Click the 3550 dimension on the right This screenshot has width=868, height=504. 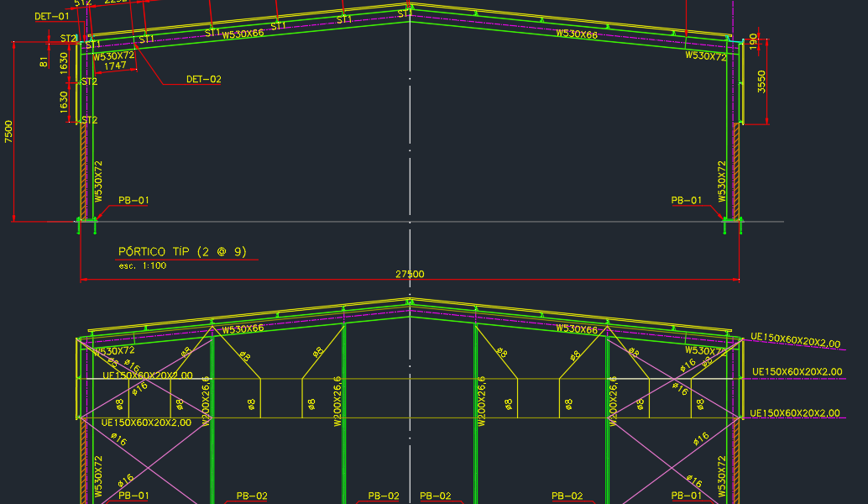[761, 82]
